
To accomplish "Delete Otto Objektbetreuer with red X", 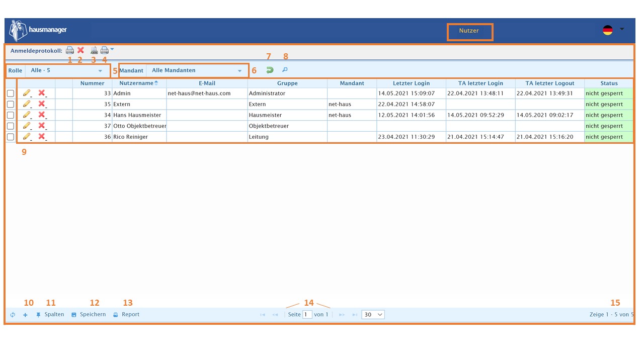I will [42, 126].
